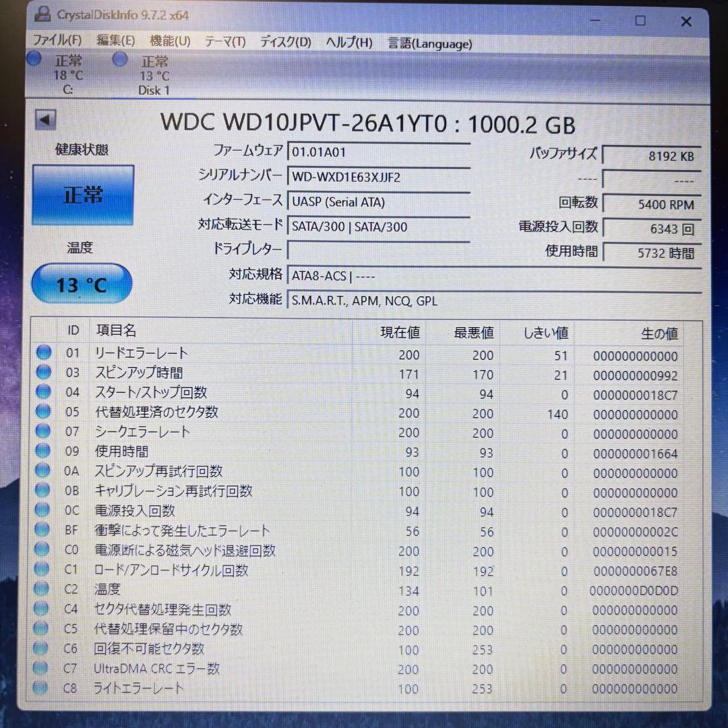Viewport: 728px width, 728px height.
Task: Click the power-on count value 6343 回
Action: point(652,229)
